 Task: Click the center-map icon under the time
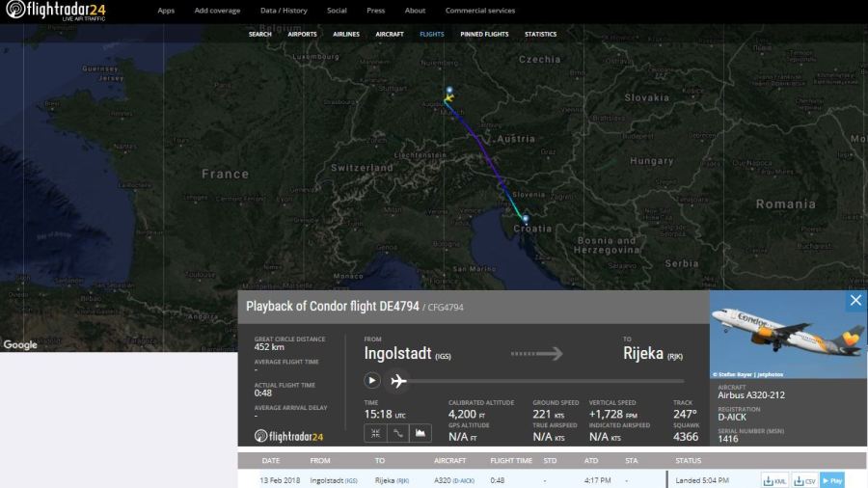(374, 433)
